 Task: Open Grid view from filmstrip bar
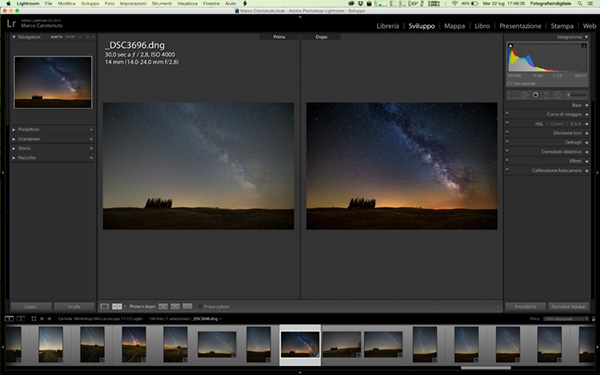34,318
